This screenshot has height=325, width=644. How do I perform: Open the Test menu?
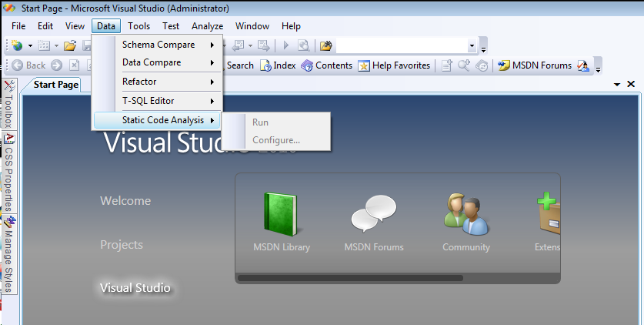click(x=171, y=26)
